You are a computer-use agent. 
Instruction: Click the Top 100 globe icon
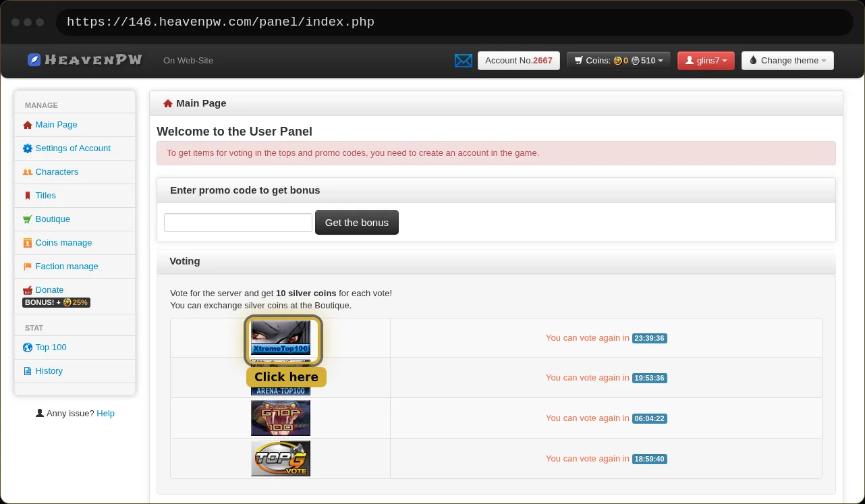point(28,347)
